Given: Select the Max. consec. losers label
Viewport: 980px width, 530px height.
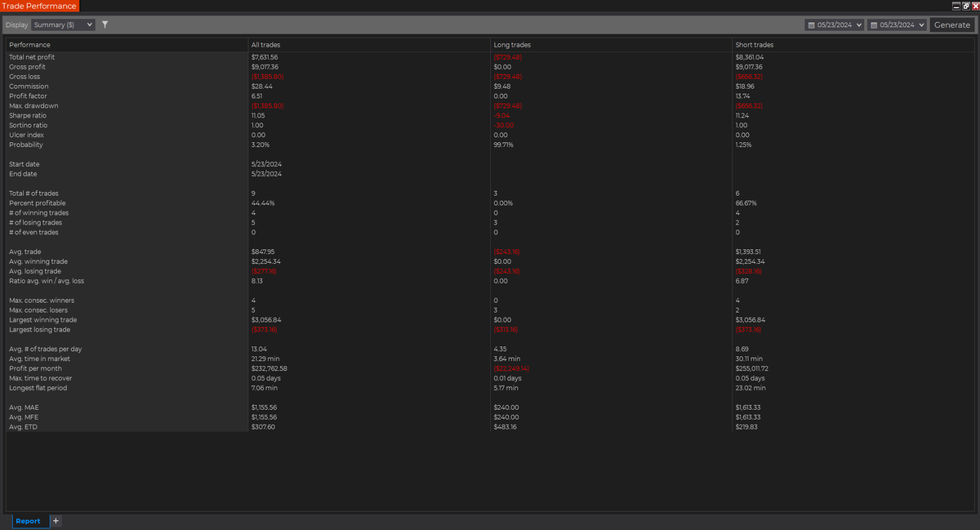Looking at the screenshot, I should click(37, 310).
